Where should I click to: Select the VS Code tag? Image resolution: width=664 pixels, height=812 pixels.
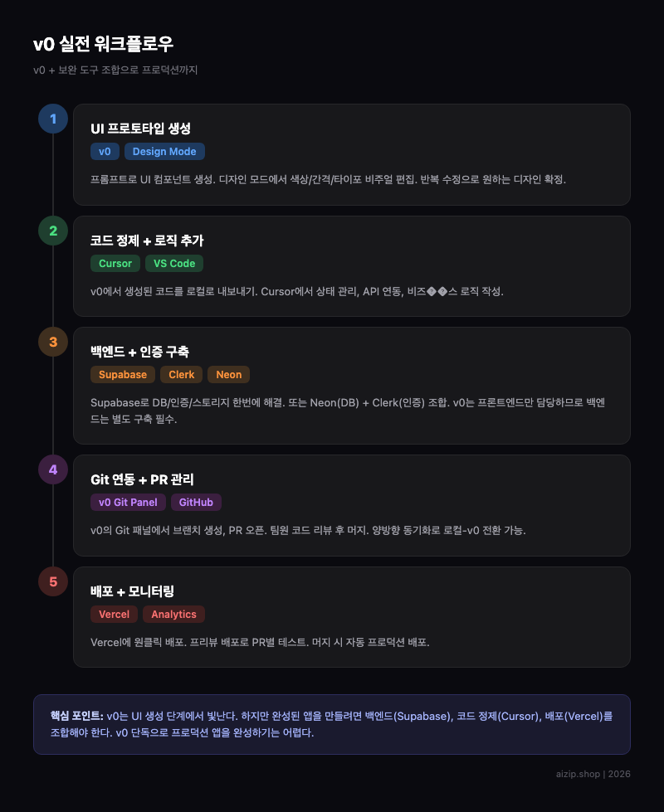point(174,264)
